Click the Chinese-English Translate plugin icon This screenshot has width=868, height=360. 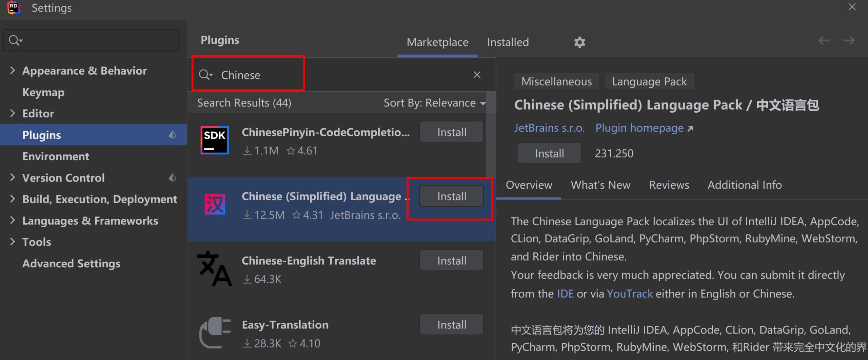pyautogui.click(x=214, y=269)
